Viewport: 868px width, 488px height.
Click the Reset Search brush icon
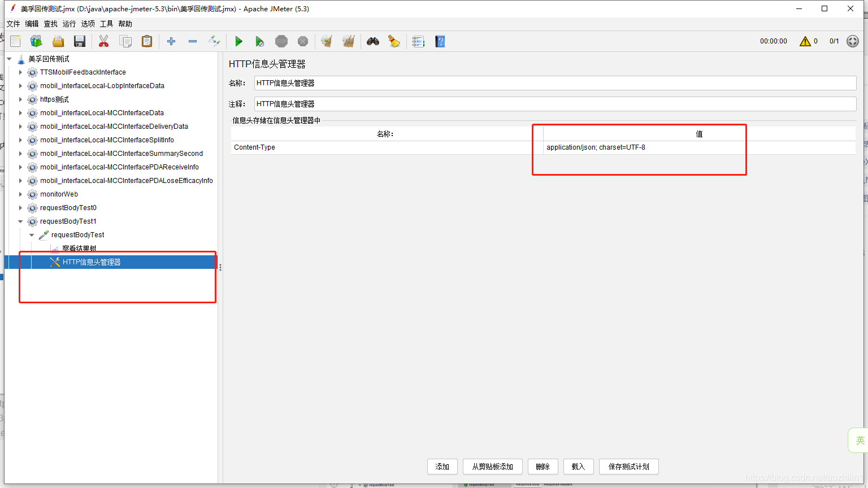tap(394, 41)
